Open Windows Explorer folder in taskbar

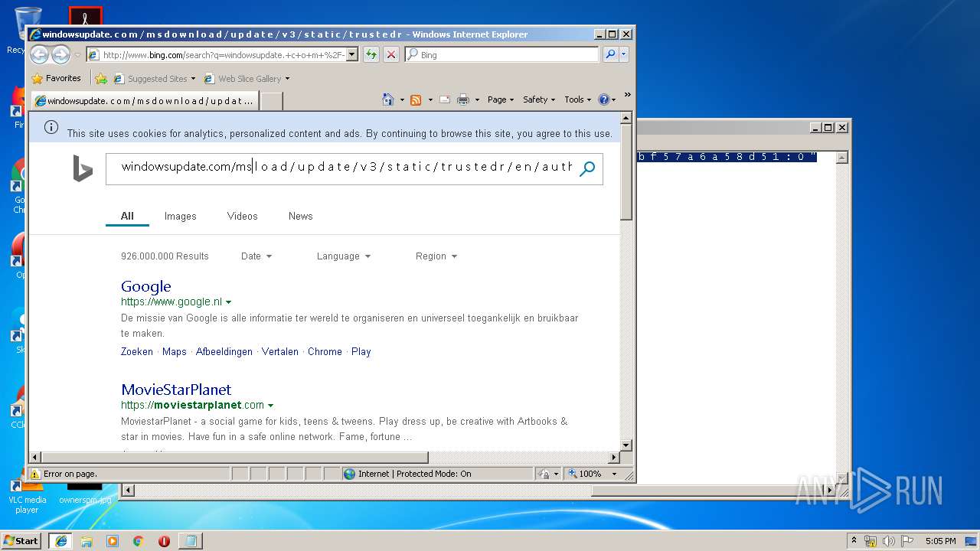click(87, 540)
